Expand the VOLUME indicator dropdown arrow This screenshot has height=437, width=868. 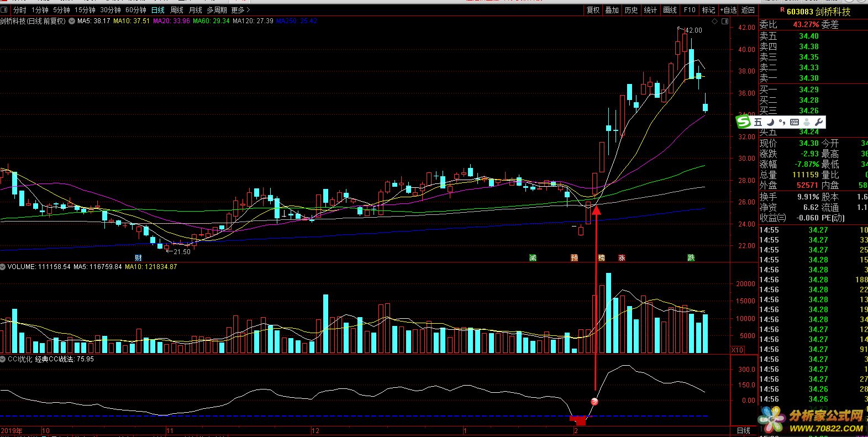3,267
